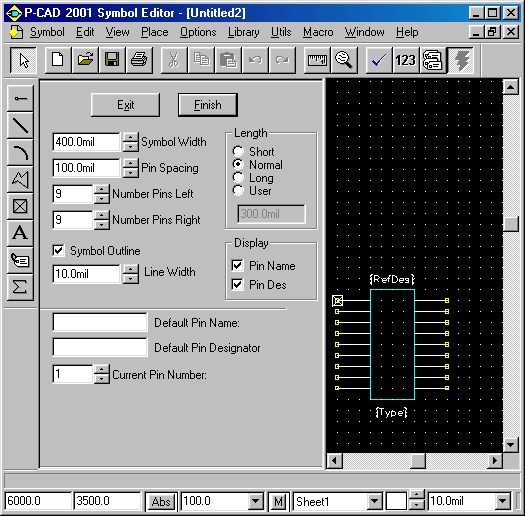Image resolution: width=525 pixels, height=516 pixels.
Task: Open the Library menu
Action: click(244, 32)
